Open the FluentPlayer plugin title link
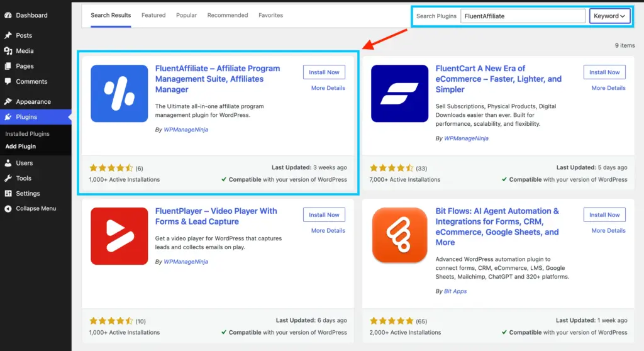644x351 pixels. (216, 216)
